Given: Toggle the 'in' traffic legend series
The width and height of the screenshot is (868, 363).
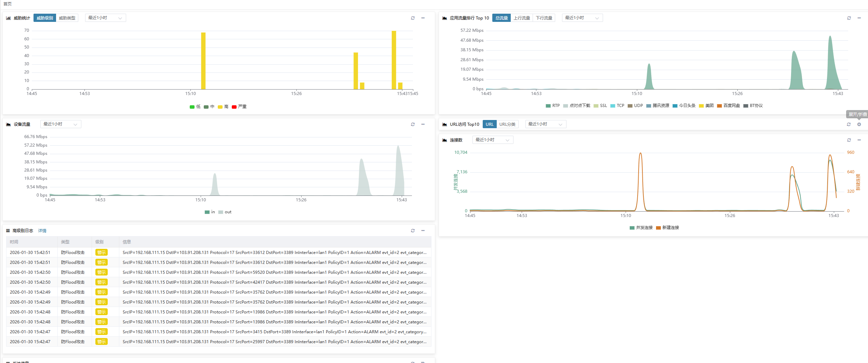Looking at the screenshot, I should pos(210,212).
